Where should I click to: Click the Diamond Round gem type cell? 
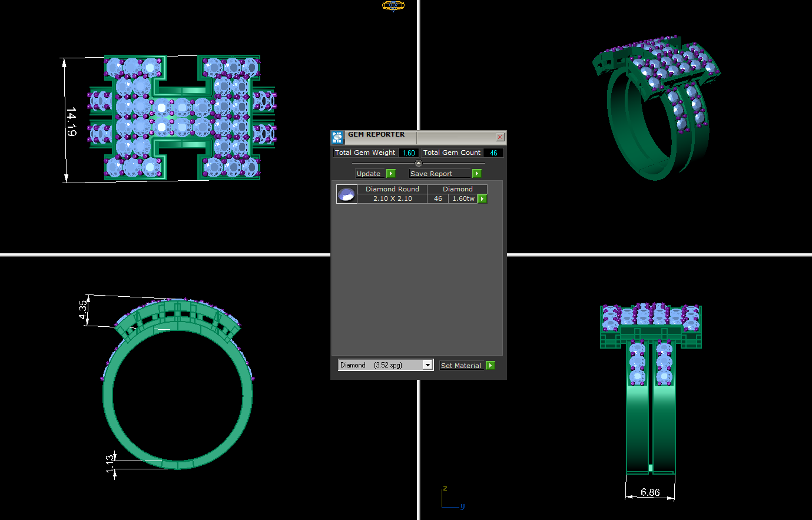(x=392, y=189)
